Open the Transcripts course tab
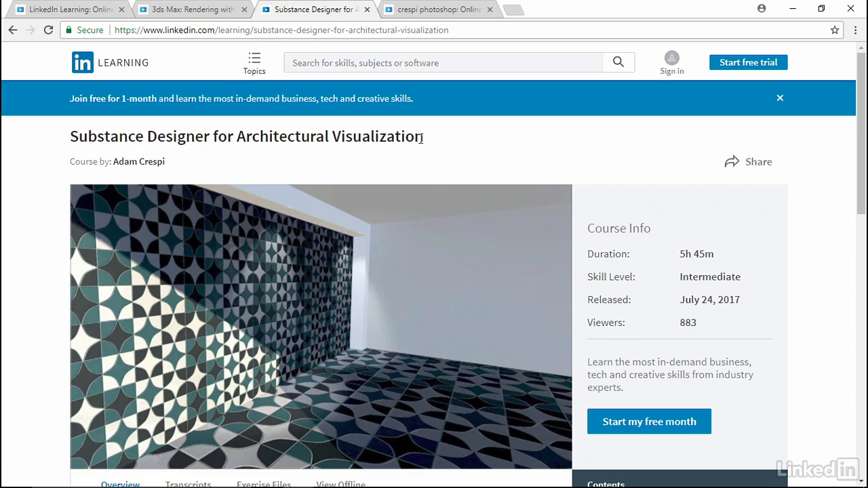Viewport: 868px width, 488px height. click(x=188, y=484)
